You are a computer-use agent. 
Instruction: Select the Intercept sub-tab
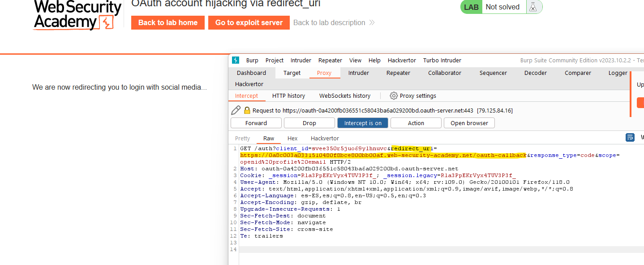coord(246,96)
